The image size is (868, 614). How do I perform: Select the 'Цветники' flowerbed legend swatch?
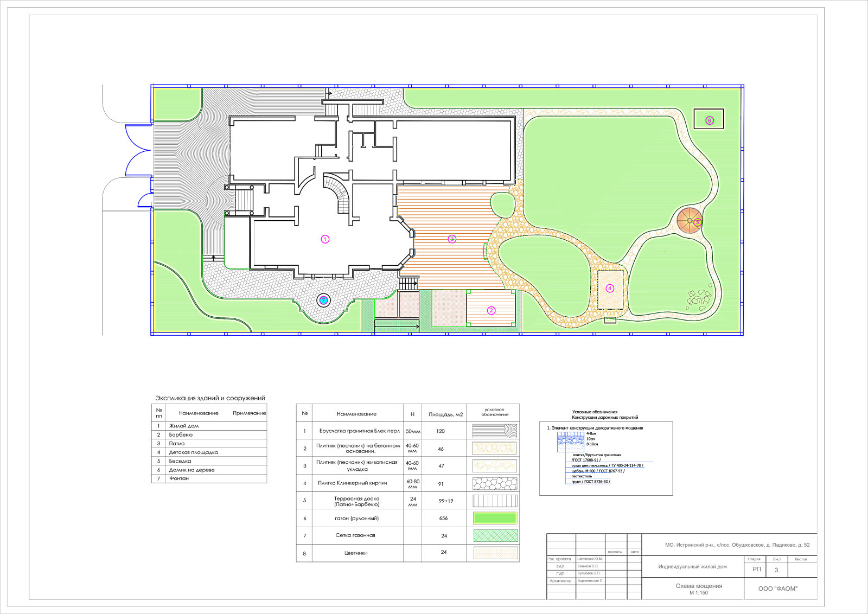pos(495,553)
